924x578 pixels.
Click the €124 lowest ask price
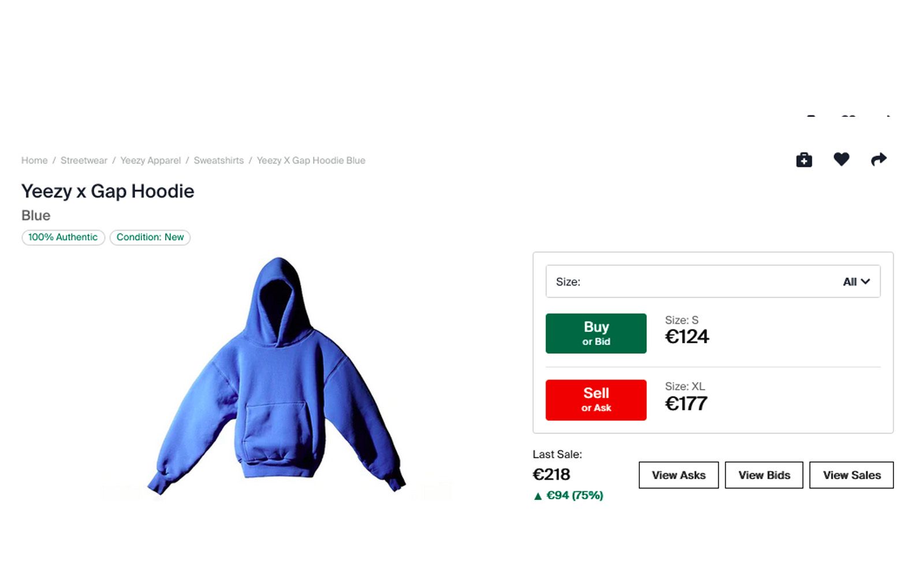coord(687,336)
